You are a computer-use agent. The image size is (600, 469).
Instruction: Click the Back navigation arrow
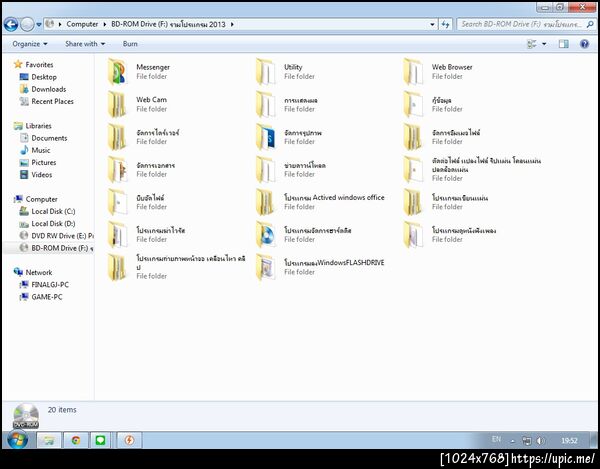[11, 24]
